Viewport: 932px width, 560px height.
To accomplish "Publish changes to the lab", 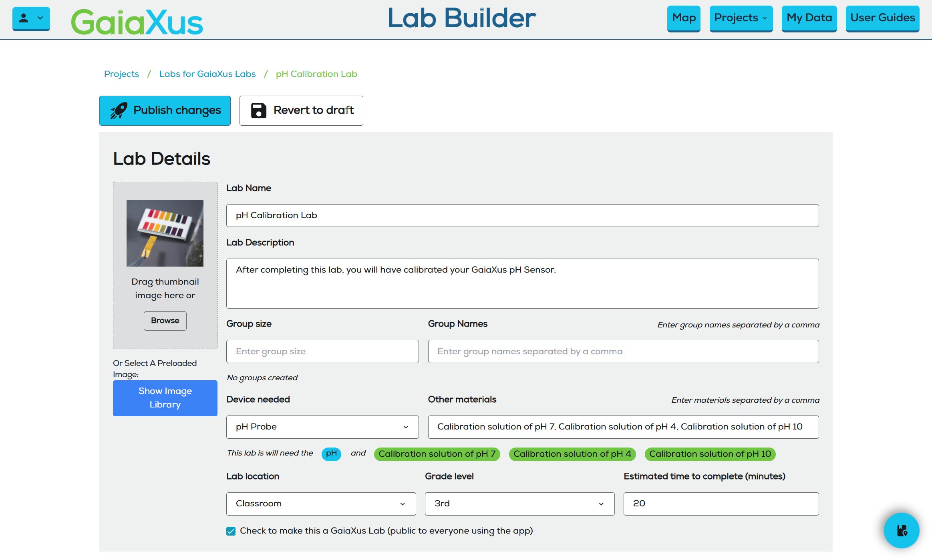I will tap(165, 110).
